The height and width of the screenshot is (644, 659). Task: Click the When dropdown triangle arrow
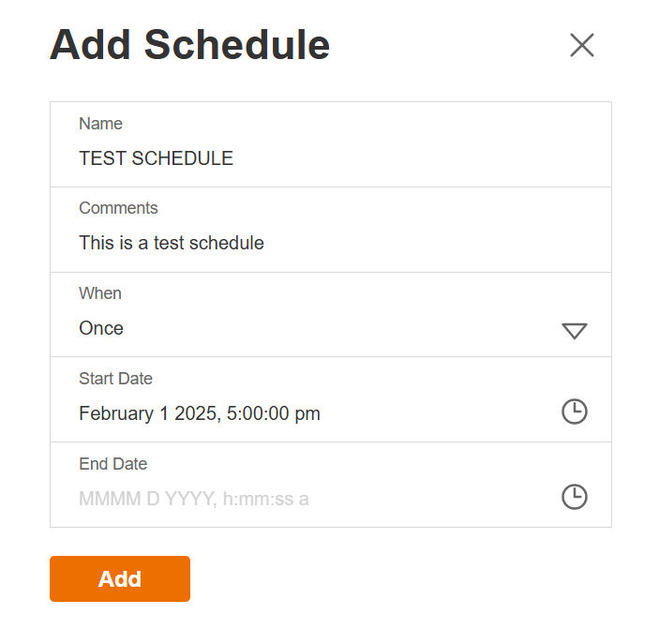pyautogui.click(x=574, y=330)
